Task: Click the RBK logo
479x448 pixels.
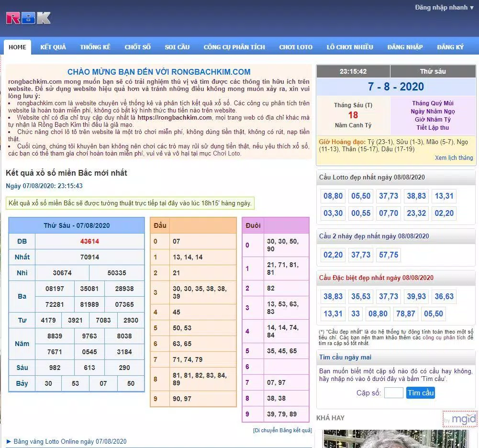Action: (x=28, y=18)
